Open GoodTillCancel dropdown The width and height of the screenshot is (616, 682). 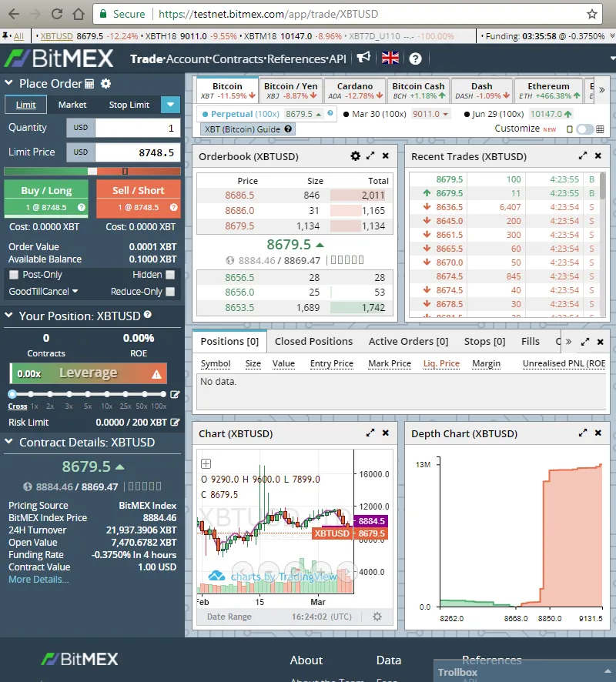(x=43, y=292)
